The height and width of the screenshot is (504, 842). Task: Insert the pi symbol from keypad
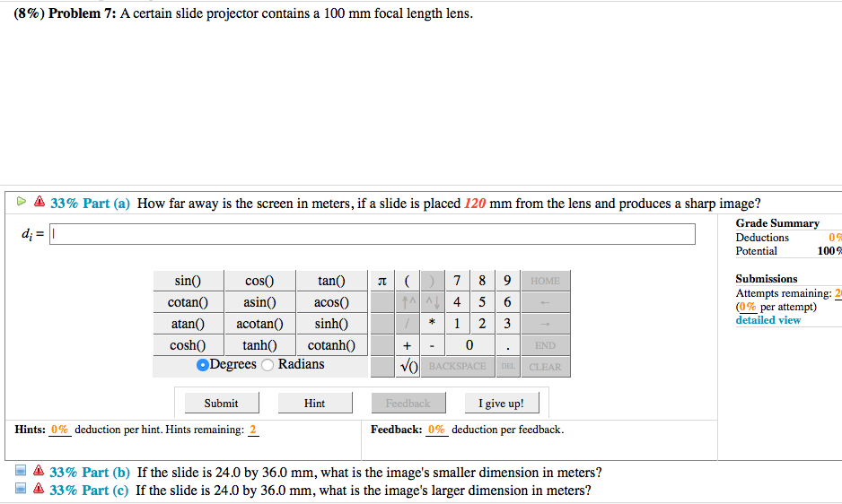[382, 281]
